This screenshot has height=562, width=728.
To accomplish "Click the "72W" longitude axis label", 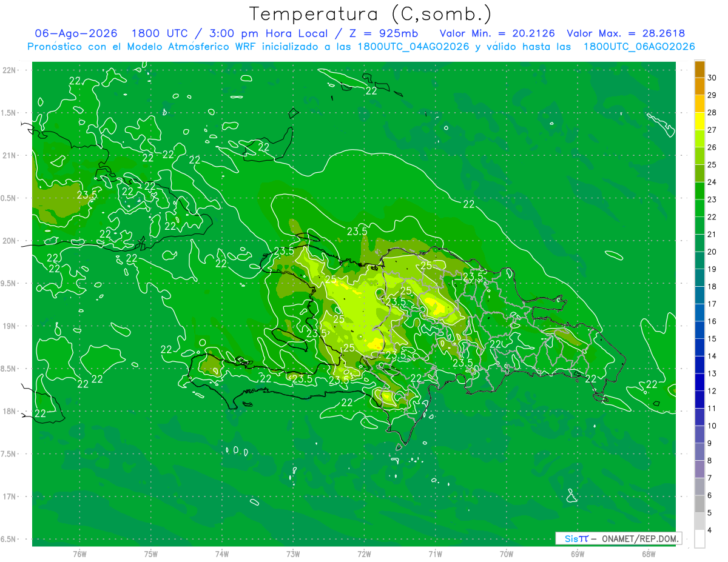I will pos(364,554).
